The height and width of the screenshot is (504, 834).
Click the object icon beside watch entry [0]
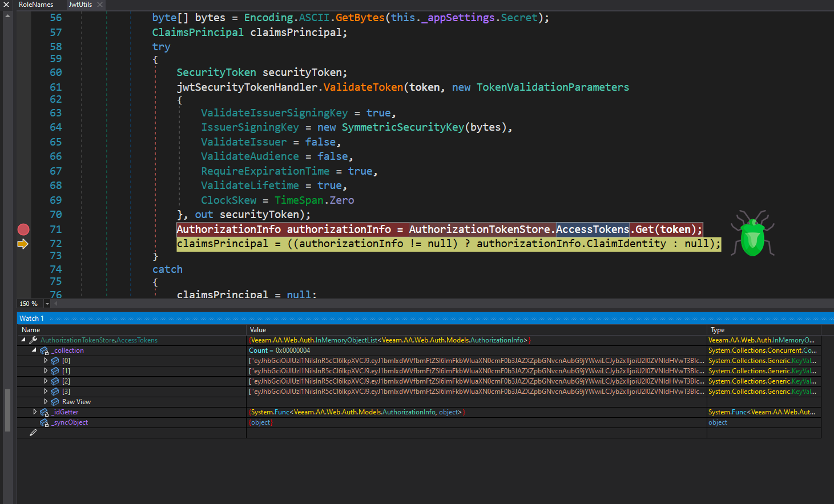coord(55,360)
